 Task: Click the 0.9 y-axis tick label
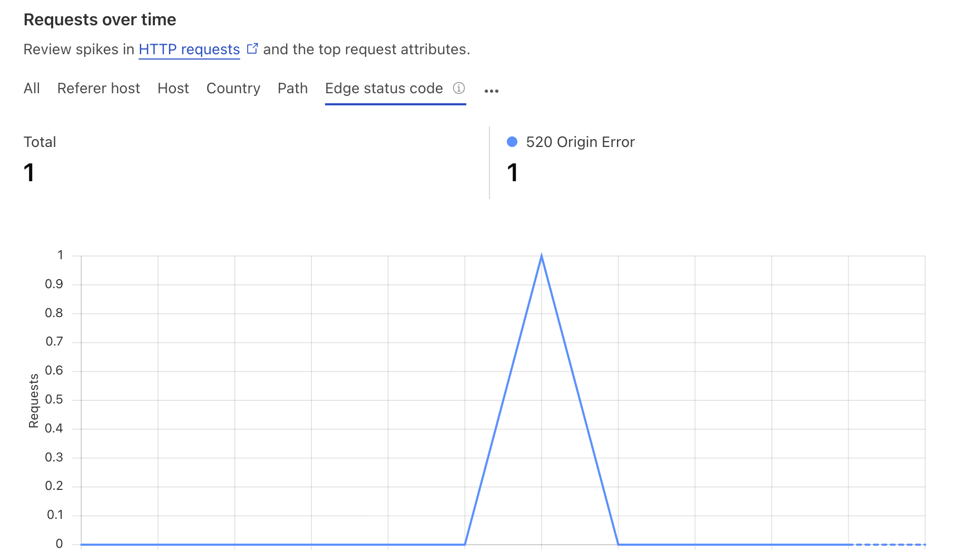click(x=54, y=284)
